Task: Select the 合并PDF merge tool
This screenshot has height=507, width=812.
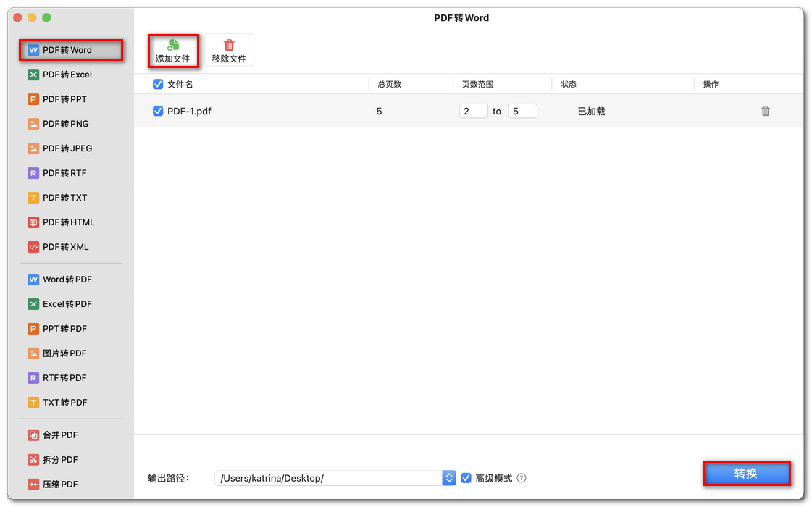Action: click(58, 435)
